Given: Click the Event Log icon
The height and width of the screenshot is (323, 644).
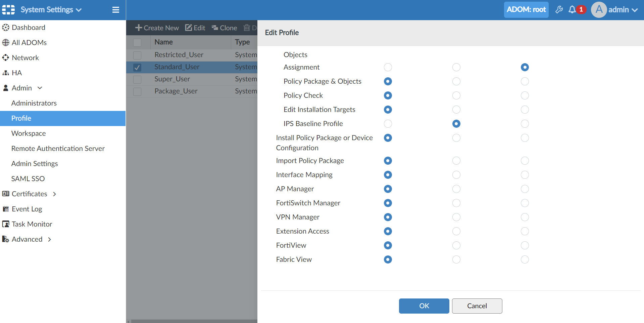Looking at the screenshot, I should pyautogui.click(x=6, y=209).
